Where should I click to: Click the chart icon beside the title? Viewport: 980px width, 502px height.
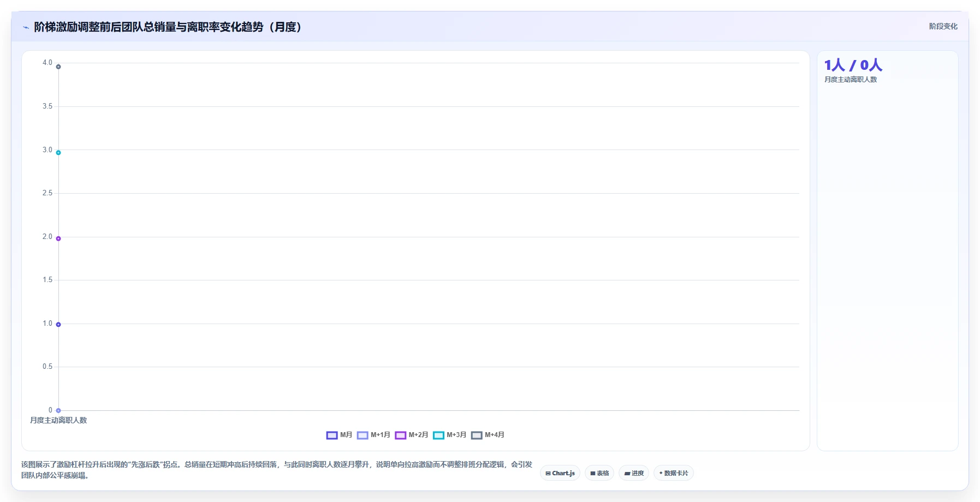click(26, 27)
